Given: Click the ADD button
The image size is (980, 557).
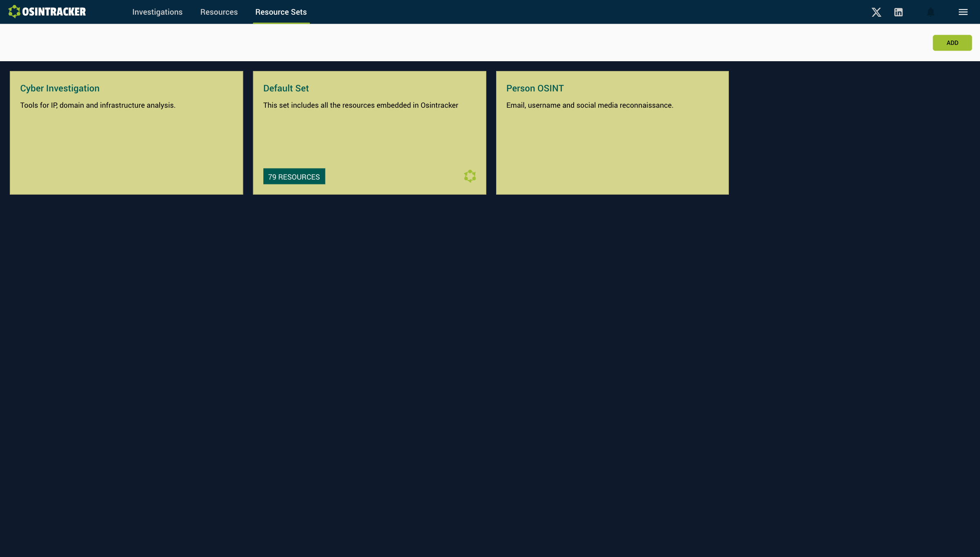Looking at the screenshot, I should [952, 43].
